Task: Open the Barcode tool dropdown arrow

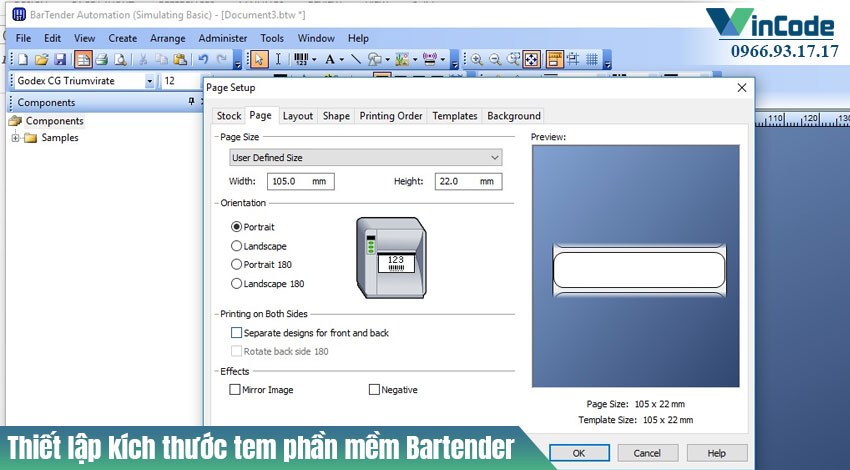Action: (x=314, y=60)
